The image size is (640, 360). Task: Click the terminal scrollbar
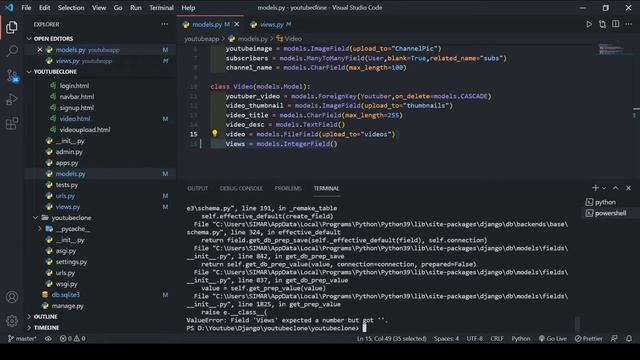[x=577, y=323]
